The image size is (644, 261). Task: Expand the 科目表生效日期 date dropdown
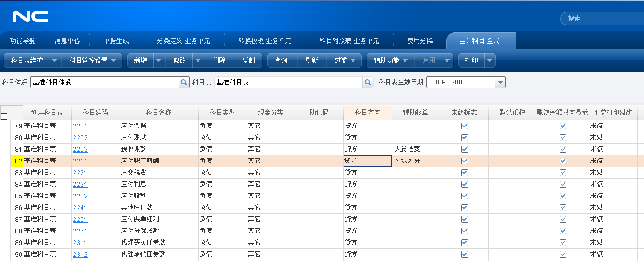point(499,82)
